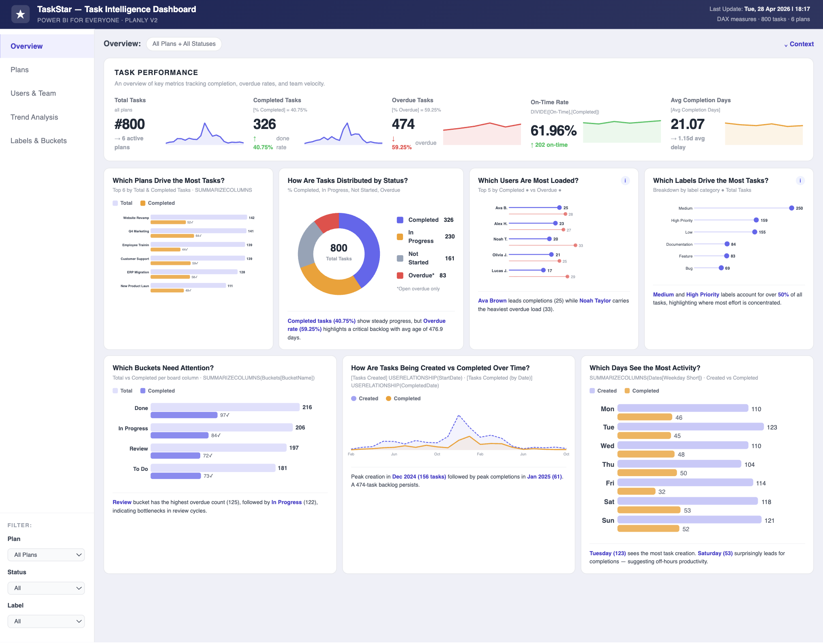Click the #800 total tasks value
This screenshot has width=823, height=644.
(x=130, y=124)
